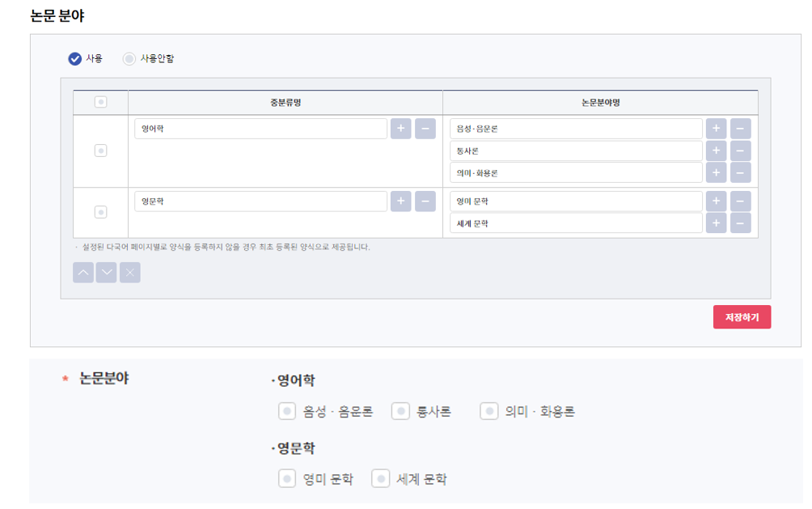This screenshot has width=812, height=509.
Task: Click the minus button next to 영문학 field
Action: [x=425, y=201]
